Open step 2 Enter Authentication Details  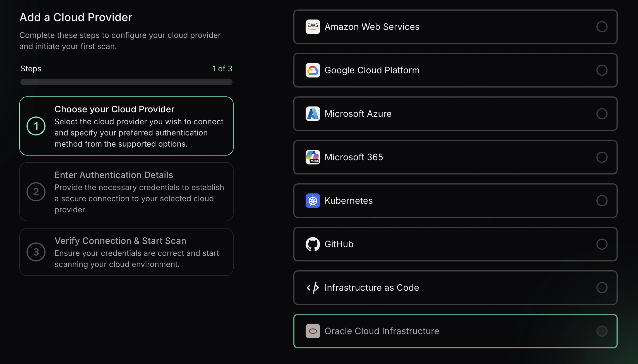click(126, 192)
